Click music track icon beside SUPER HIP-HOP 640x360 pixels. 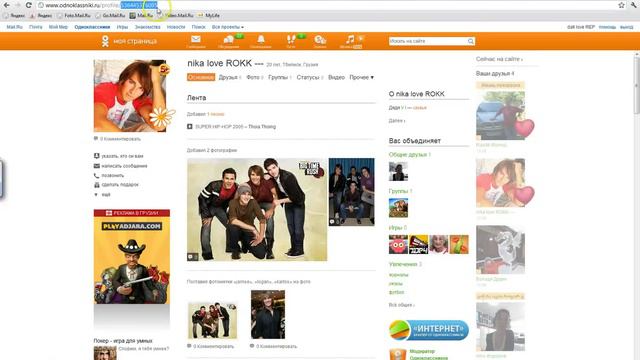click(x=189, y=127)
